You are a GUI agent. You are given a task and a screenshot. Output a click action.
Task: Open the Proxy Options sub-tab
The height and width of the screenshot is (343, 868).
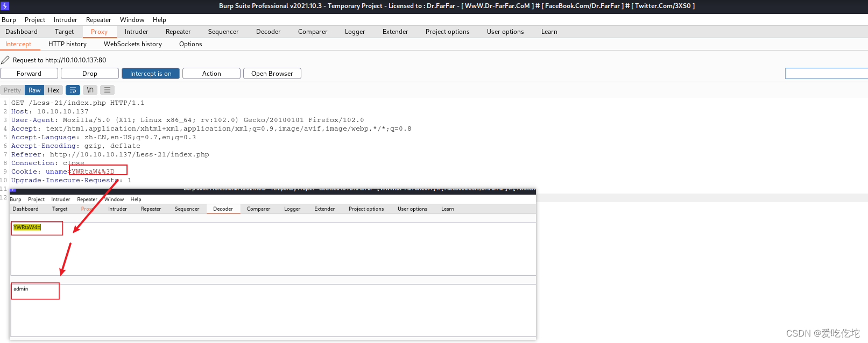190,44
